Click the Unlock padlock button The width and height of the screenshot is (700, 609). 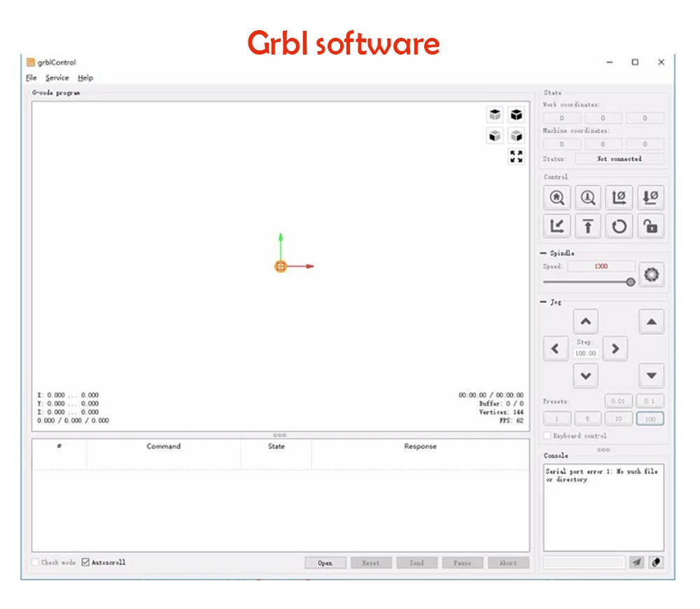coord(650,226)
